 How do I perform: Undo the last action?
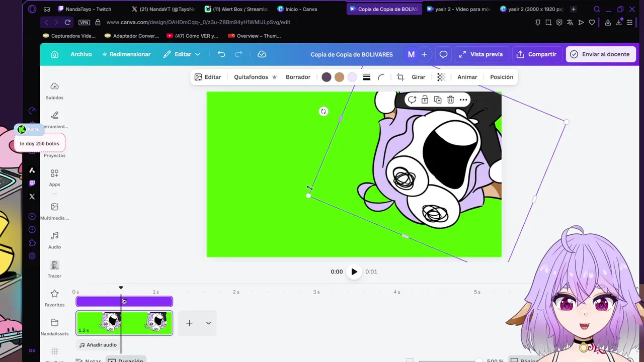point(221,54)
